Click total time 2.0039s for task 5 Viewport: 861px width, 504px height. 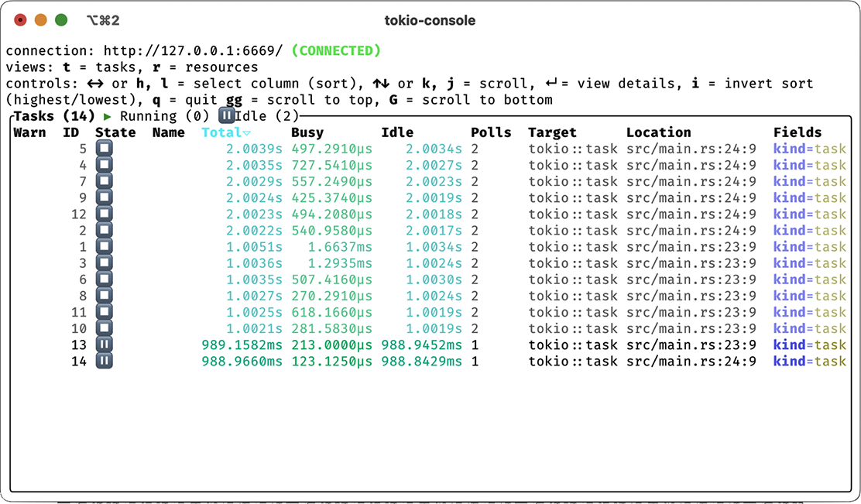(254, 149)
